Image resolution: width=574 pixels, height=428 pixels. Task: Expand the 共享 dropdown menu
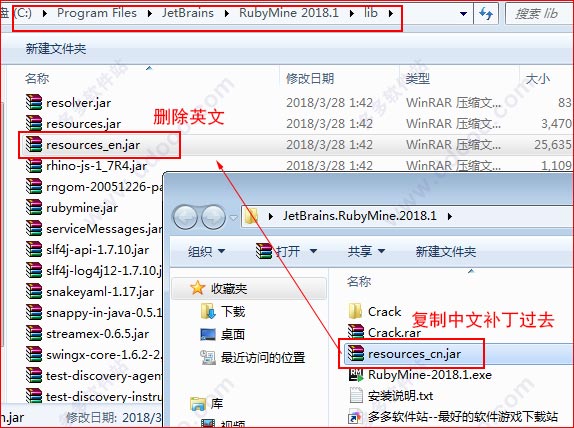(366, 252)
